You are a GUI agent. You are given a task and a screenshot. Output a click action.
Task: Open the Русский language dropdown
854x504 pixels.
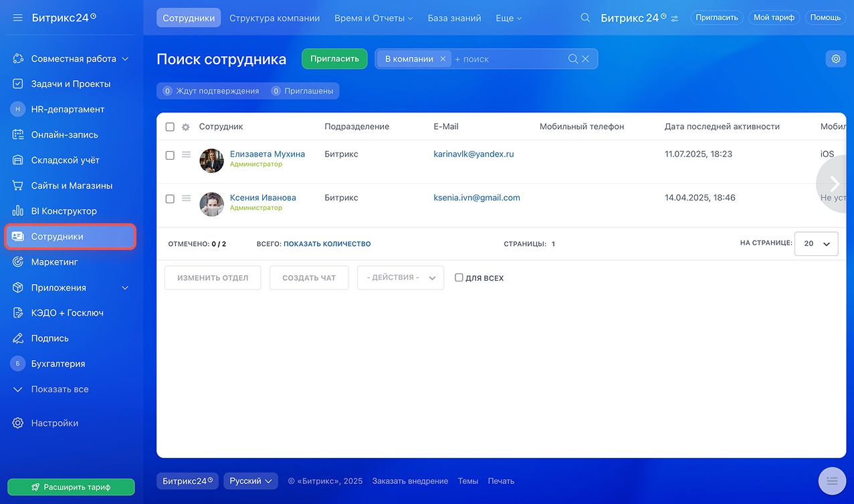251,481
